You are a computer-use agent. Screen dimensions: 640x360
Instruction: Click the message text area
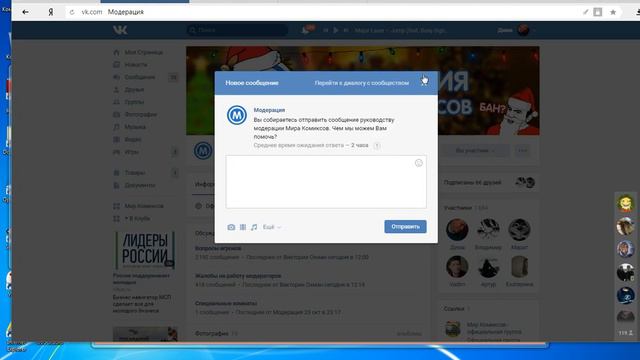tap(326, 182)
